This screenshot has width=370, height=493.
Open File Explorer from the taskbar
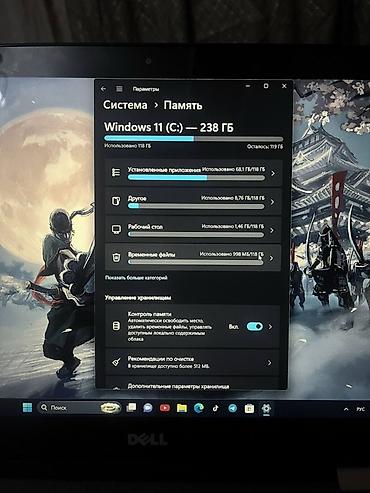point(182,408)
